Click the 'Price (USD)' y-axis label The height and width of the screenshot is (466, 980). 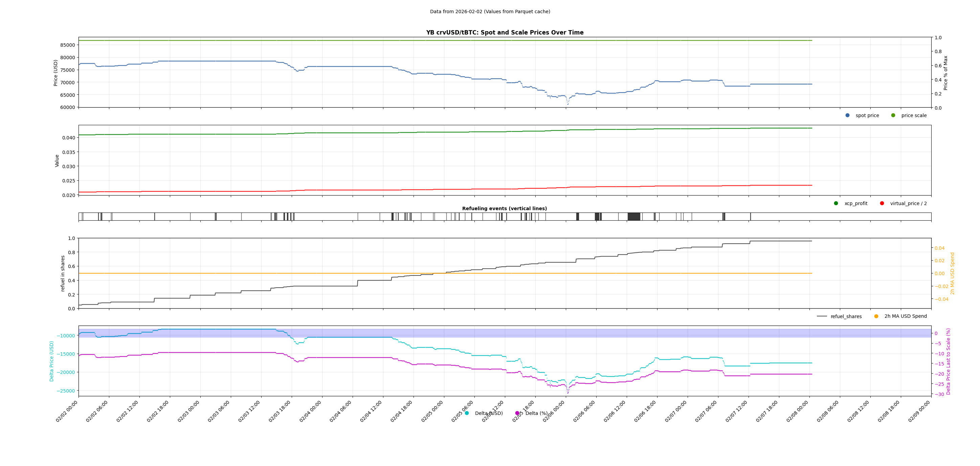click(55, 73)
